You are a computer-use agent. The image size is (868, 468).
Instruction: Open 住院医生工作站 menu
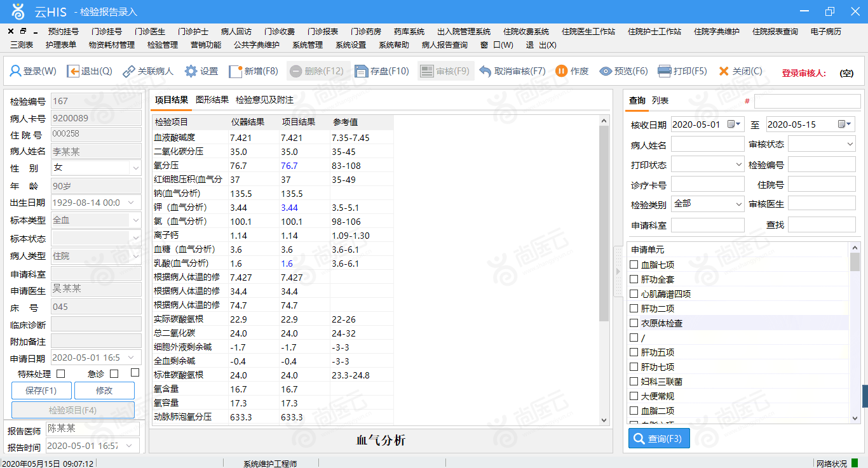click(588, 32)
